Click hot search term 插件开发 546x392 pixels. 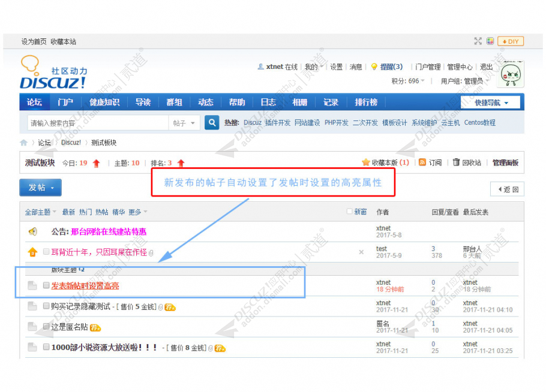278,122
